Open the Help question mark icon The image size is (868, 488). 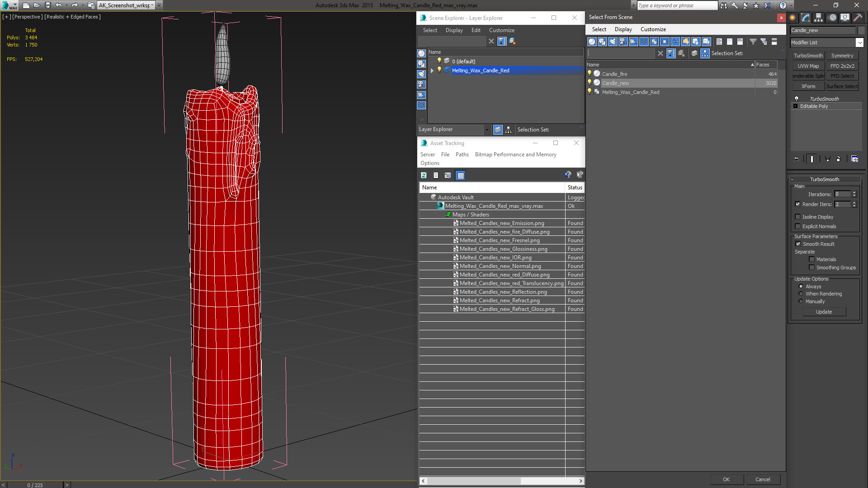pos(783,5)
